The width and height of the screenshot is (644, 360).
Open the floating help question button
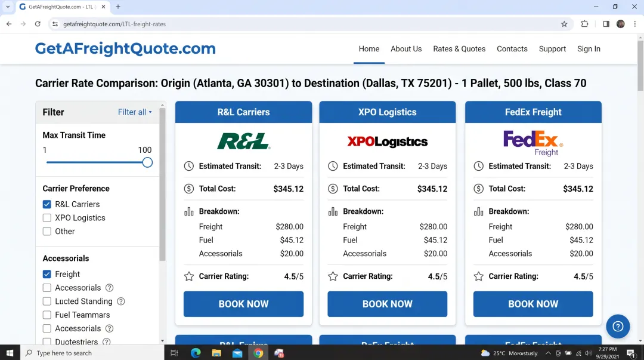point(618,326)
